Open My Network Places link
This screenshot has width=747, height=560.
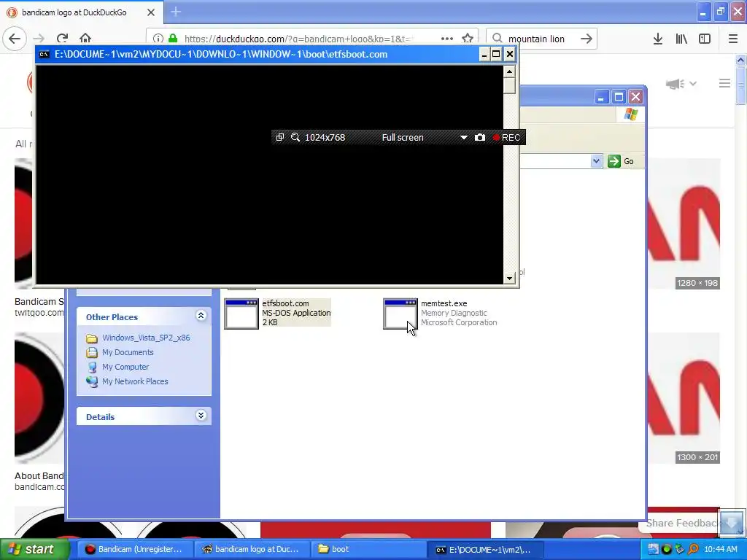pyautogui.click(x=135, y=381)
